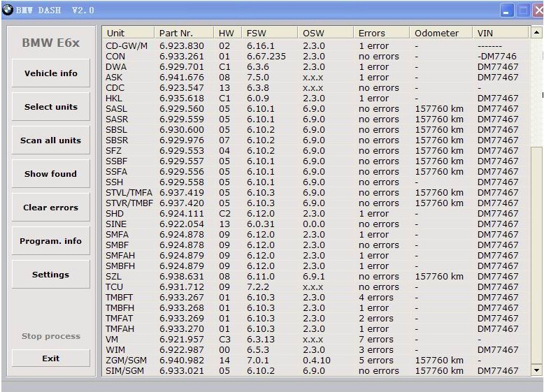
Task: Select the SSFA unit row
Action: click(x=316, y=172)
